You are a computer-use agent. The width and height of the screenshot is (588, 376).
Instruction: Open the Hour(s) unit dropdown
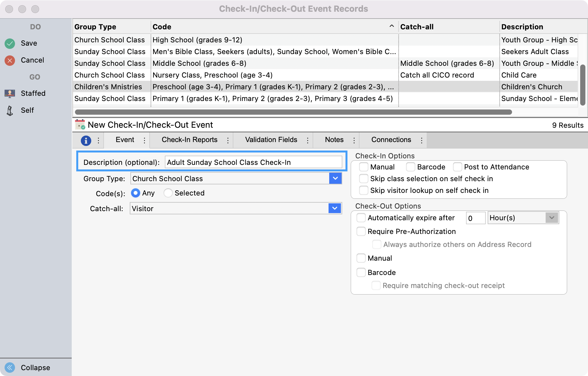coord(551,218)
